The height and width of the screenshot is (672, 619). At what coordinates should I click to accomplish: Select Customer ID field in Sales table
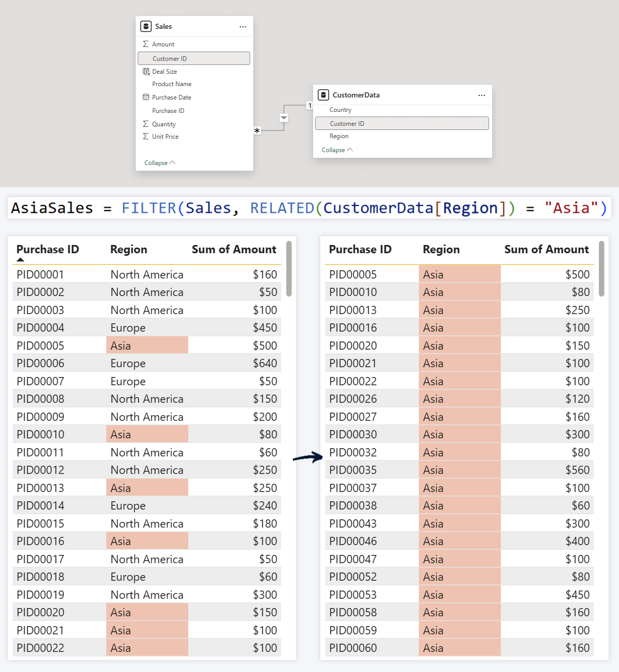click(194, 58)
